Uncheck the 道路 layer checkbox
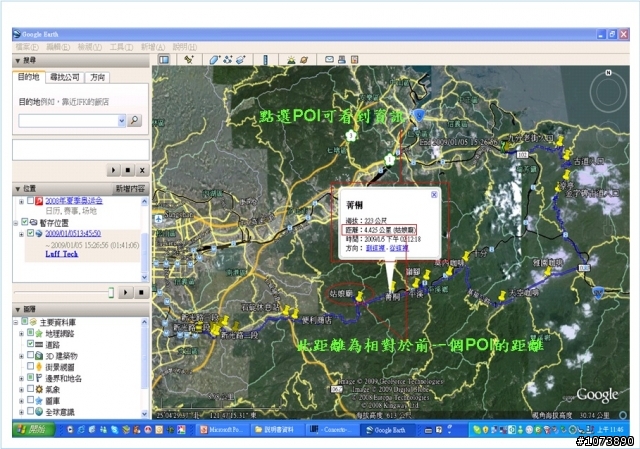The width and height of the screenshot is (640, 449). [x=30, y=344]
